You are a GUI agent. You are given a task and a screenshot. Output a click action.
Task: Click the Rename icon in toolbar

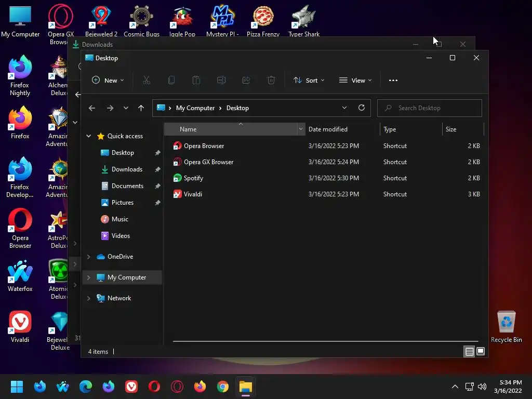(221, 81)
